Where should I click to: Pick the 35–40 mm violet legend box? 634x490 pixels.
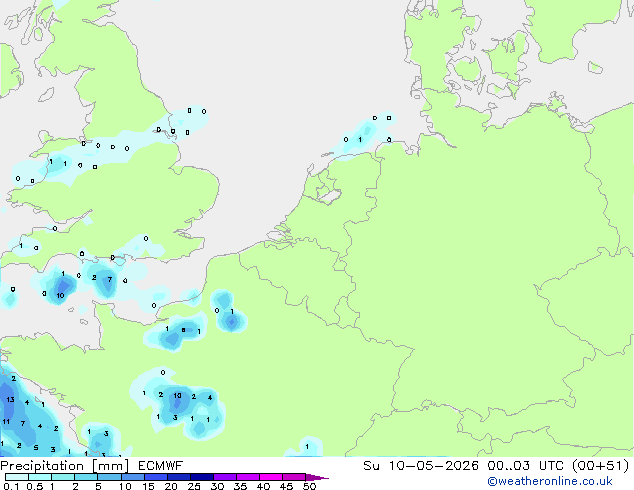248,477
